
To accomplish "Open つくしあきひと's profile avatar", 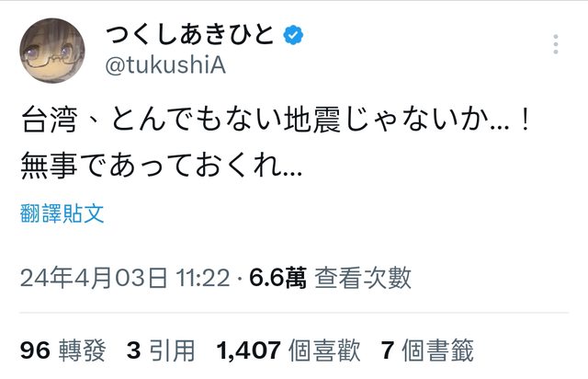I will click(53, 49).
